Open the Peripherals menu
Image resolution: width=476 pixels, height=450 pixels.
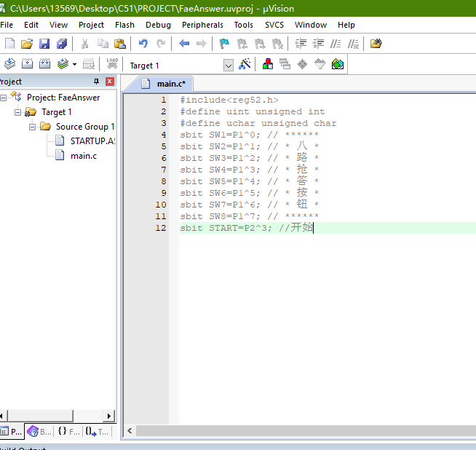202,25
